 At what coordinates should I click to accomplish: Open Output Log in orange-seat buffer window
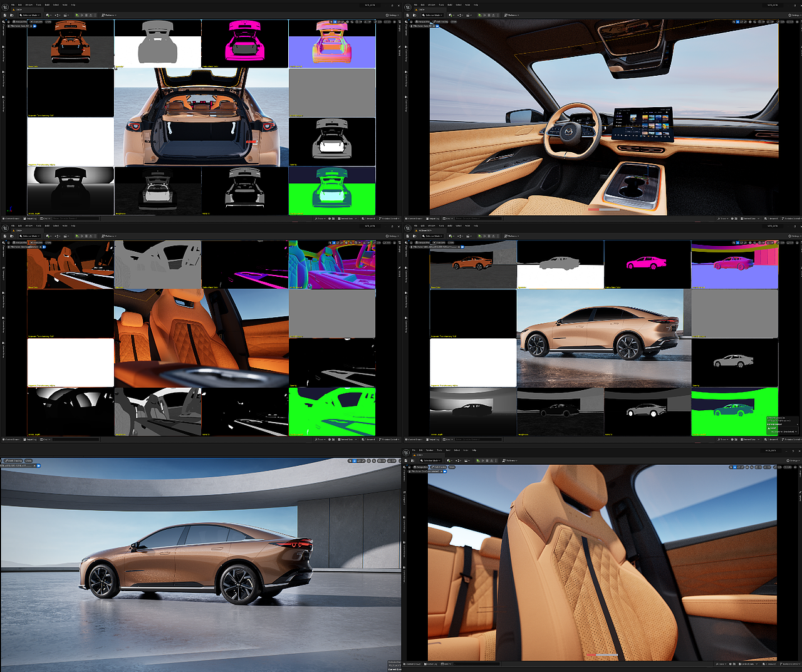[30, 440]
